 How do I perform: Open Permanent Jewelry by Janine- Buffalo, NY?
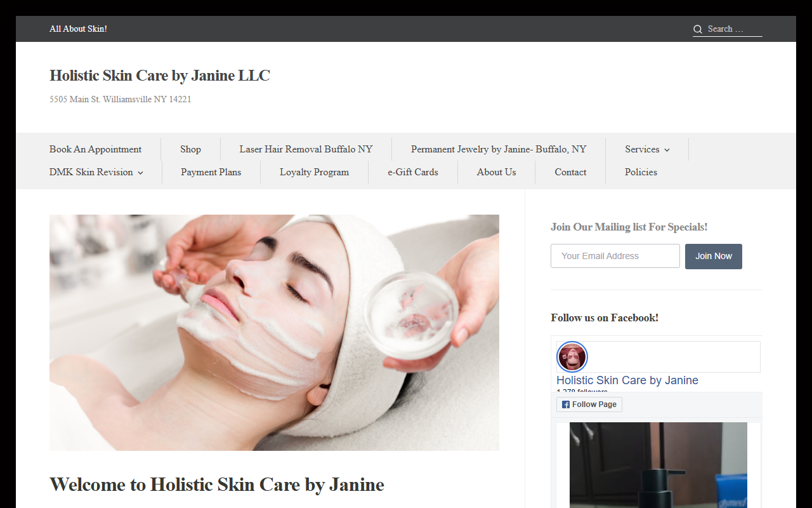point(499,149)
